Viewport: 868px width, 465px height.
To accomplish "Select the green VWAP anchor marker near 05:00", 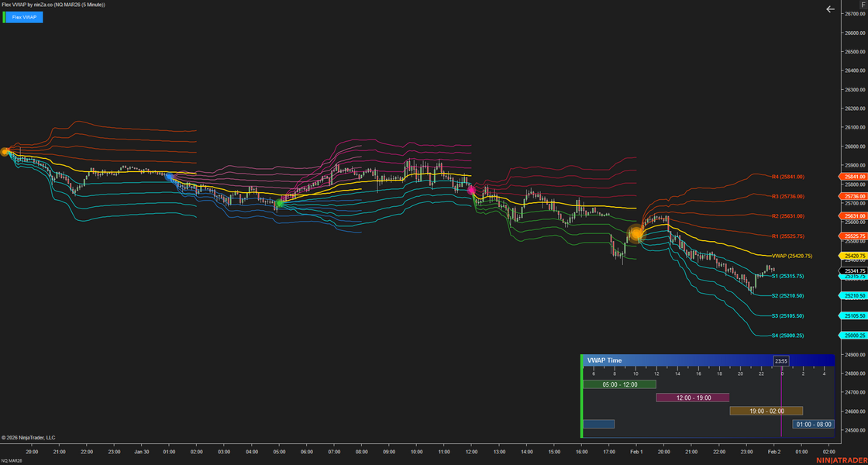I will point(279,204).
